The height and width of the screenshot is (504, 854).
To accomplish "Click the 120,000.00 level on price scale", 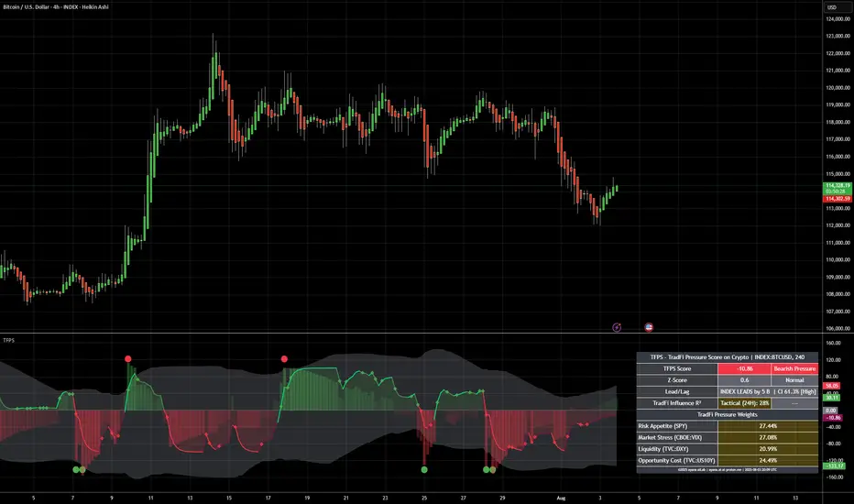I will click(834, 88).
